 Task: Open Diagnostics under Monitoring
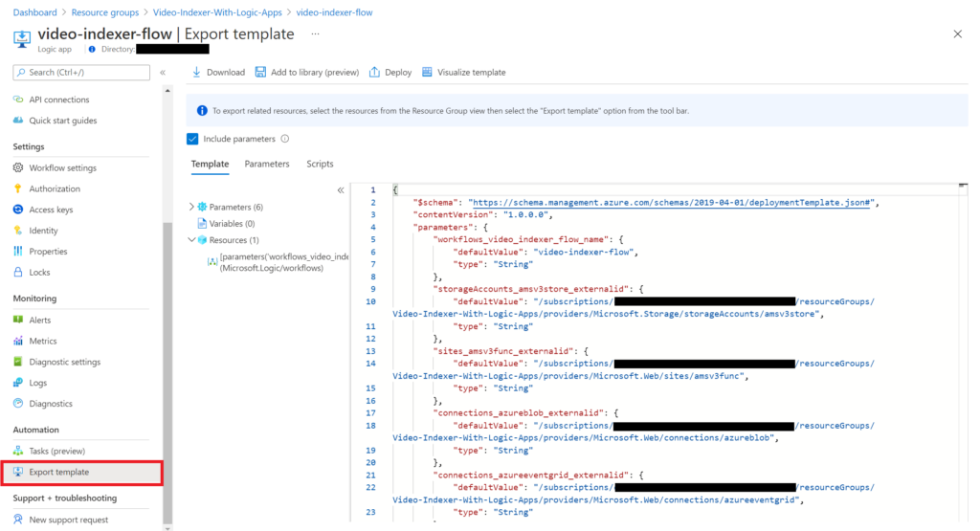(50, 404)
